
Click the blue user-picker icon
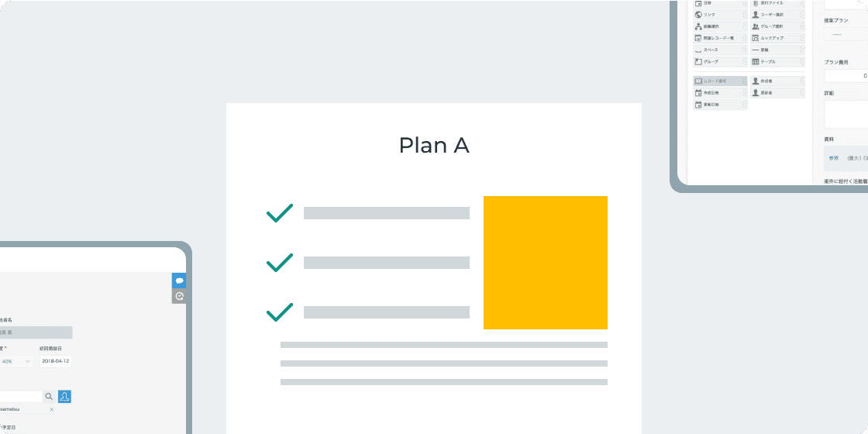64,397
